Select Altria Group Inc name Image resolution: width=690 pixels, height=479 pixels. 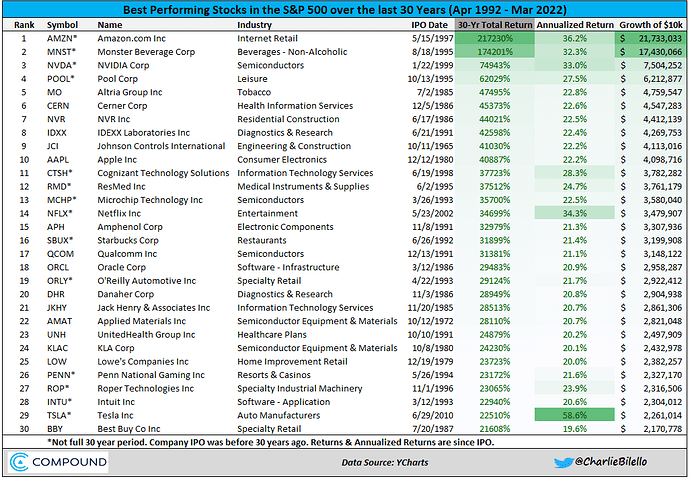click(130, 92)
